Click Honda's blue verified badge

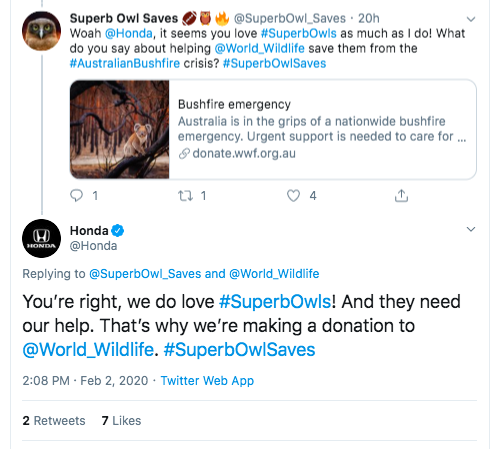117,231
